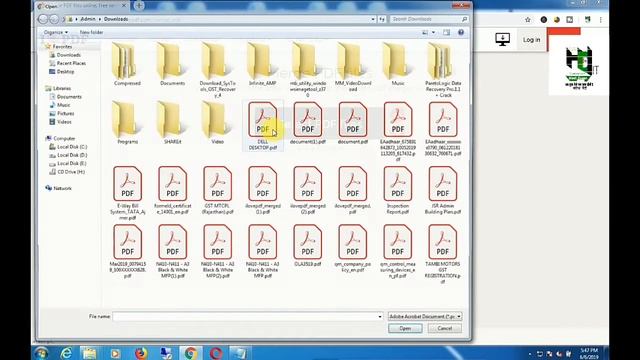Click the Open button
Screen dimensions: 640x360
pos(405,329)
